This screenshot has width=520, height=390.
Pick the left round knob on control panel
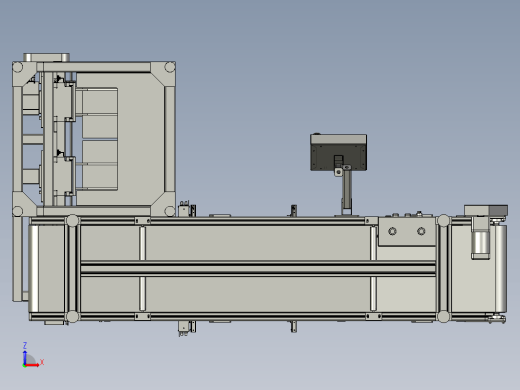[392, 231]
